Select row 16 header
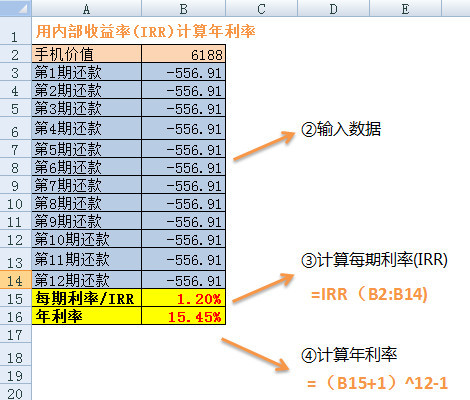This screenshot has width=470, height=400. (16, 316)
